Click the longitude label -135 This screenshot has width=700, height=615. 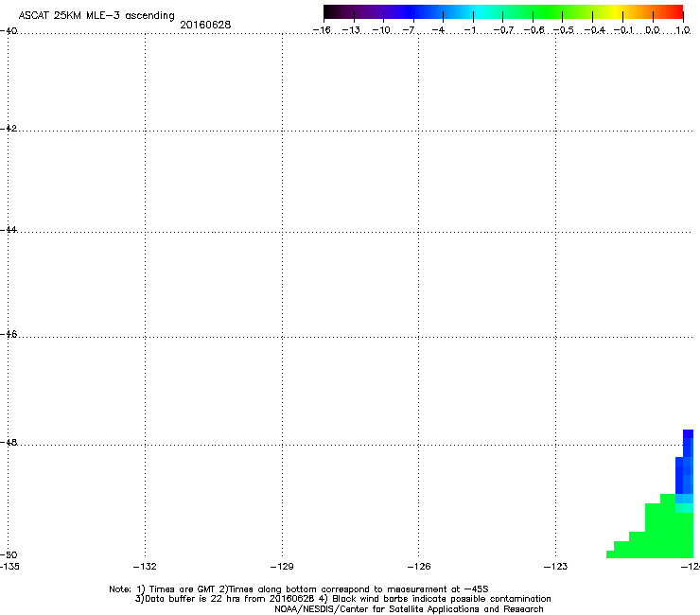(9, 567)
